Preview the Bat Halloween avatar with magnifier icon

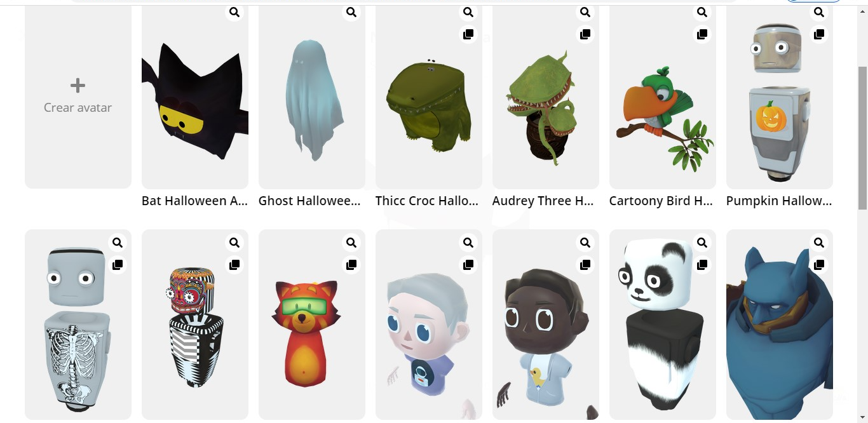coord(234,12)
